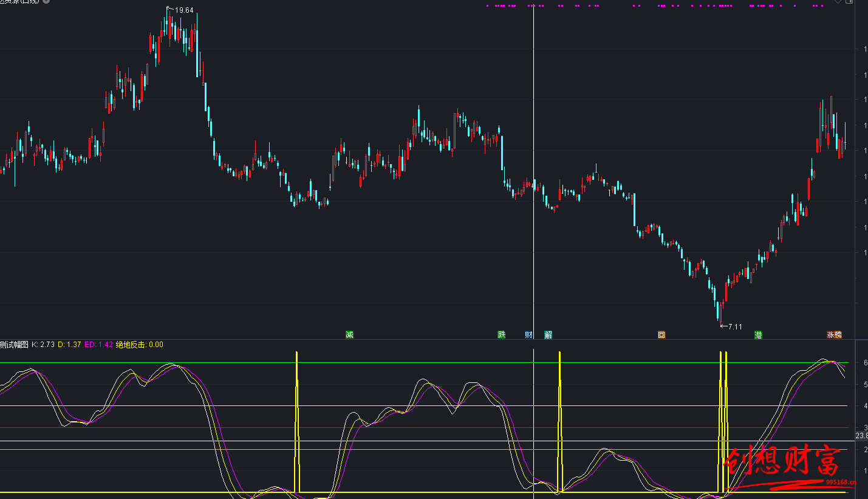
Task: Click the cyan 解 event marker
Action: coord(548,335)
